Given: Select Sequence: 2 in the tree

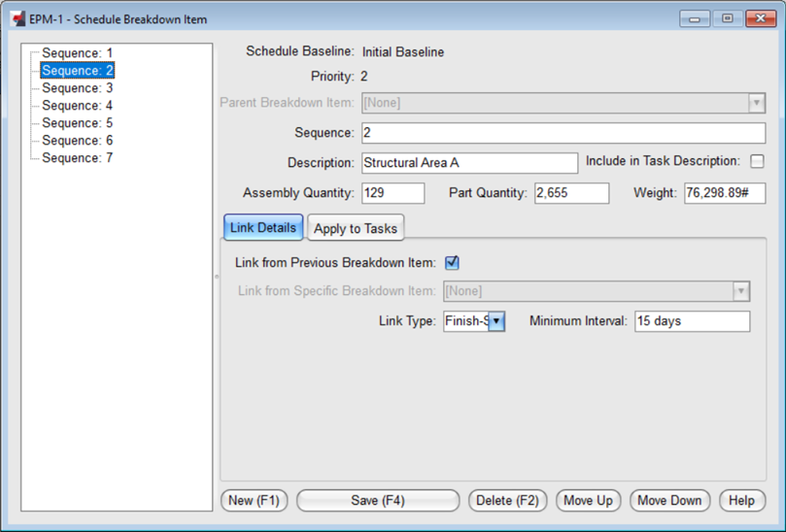Looking at the screenshot, I should [77, 71].
